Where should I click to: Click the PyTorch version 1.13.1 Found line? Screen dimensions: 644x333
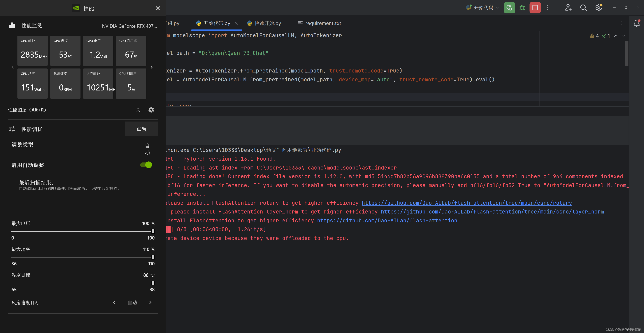tap(221, 159)
